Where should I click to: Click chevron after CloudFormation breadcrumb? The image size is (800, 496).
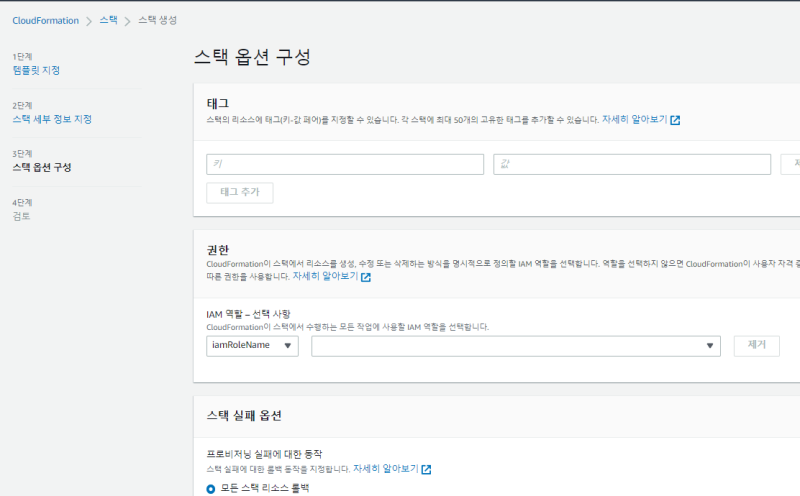[x=89, y=21]
